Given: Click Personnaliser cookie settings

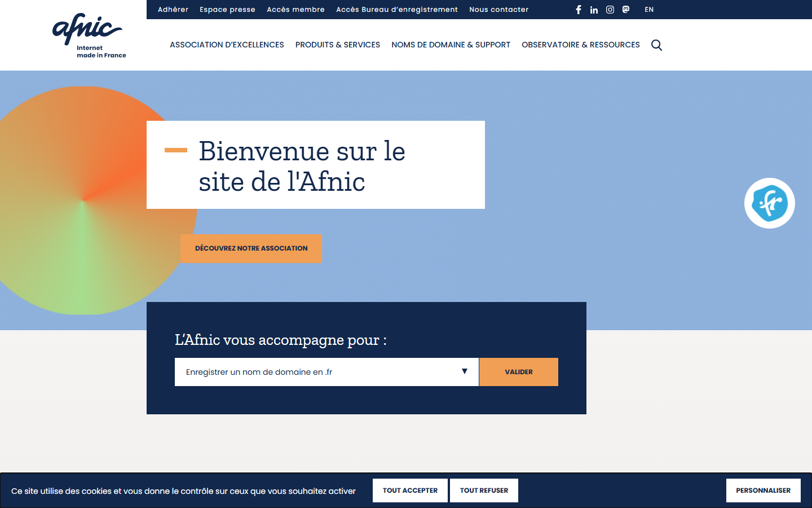Looking at the screenshot, I should click(x=764, y=491).
